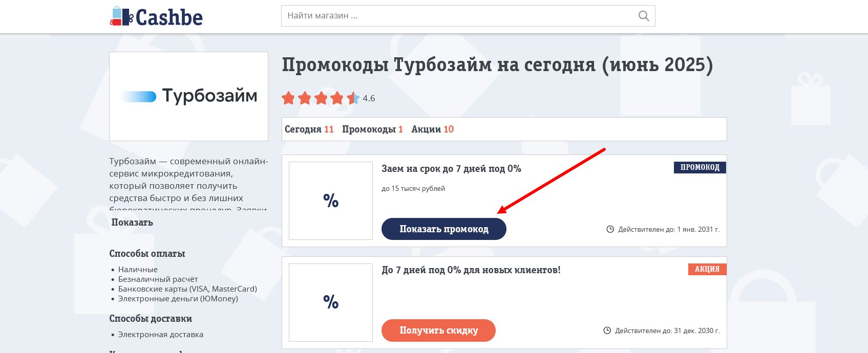Click clock icon beside '1 янв. 2031 г.'

(610, 229)
